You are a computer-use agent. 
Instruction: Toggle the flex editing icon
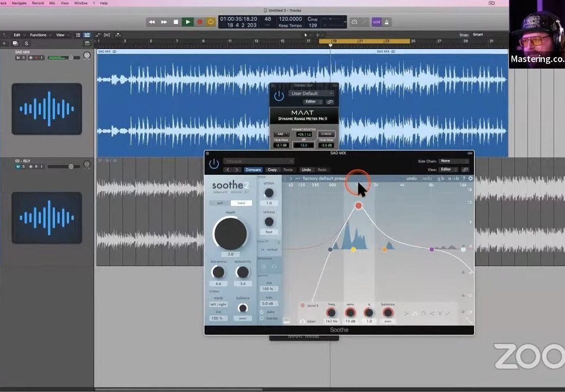click(107, 35)
